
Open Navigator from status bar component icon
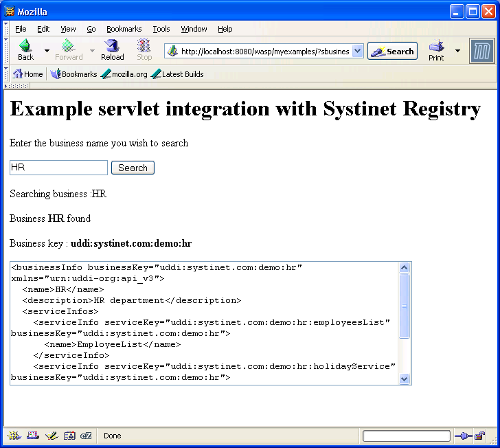(x=14, y=436)
